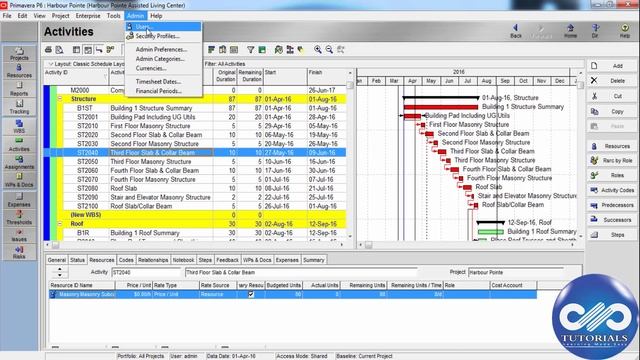Open the Projects view in sidebar
640x360 pixels.
click(x=19, y=53)
